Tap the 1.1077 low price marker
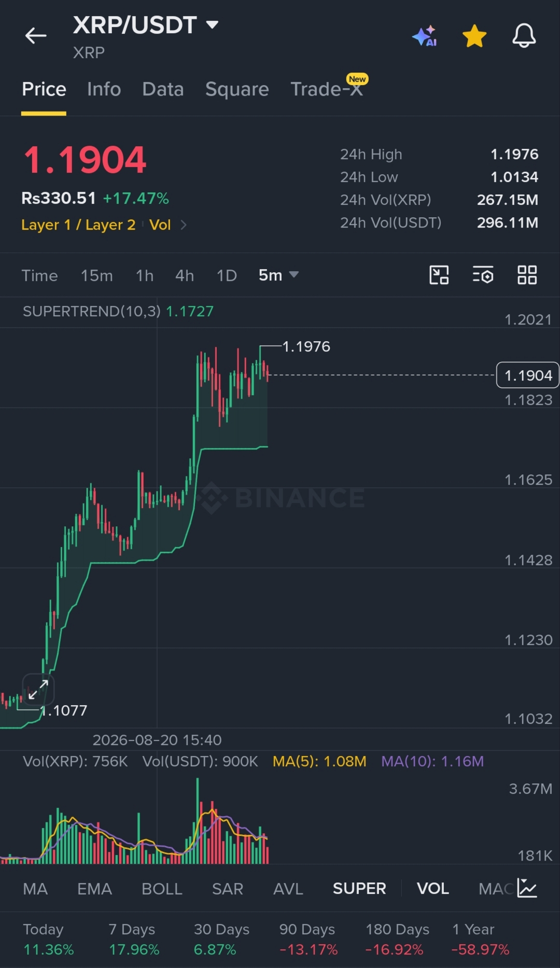Screen dimensions: 560x968 point(64,710)
